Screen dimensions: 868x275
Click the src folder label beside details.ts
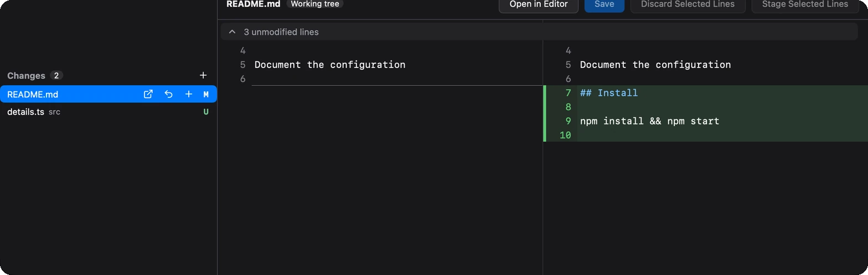(54, 112)
